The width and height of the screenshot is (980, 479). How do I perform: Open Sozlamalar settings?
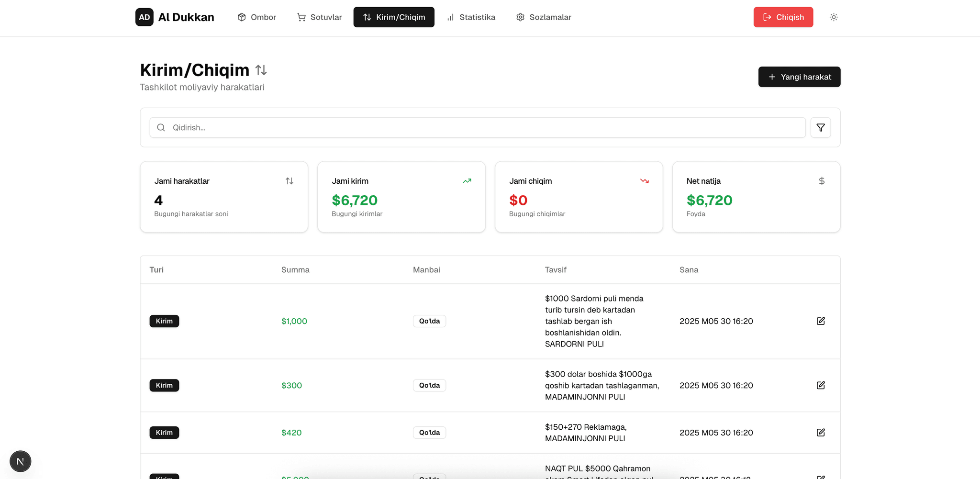tap(544, 17)
